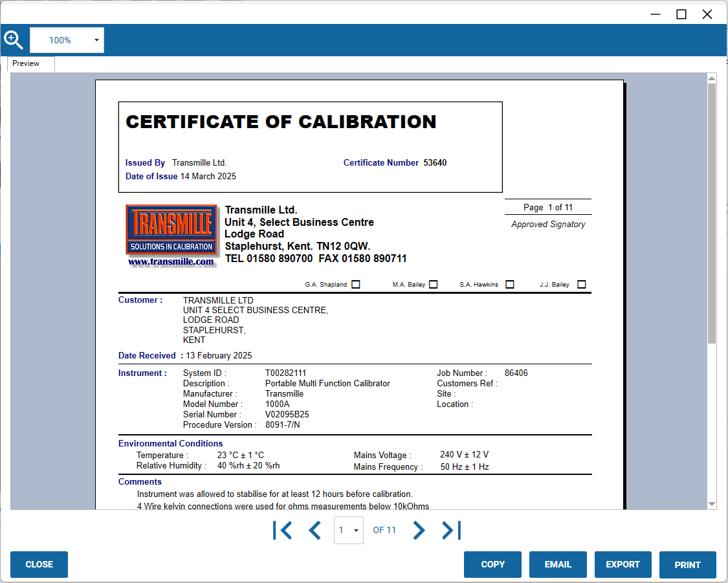Click 'Staplehurst, Kent. TN12 0QW.' address line
This screenshot has height=583, width=728.
click(x=298, y=247)
